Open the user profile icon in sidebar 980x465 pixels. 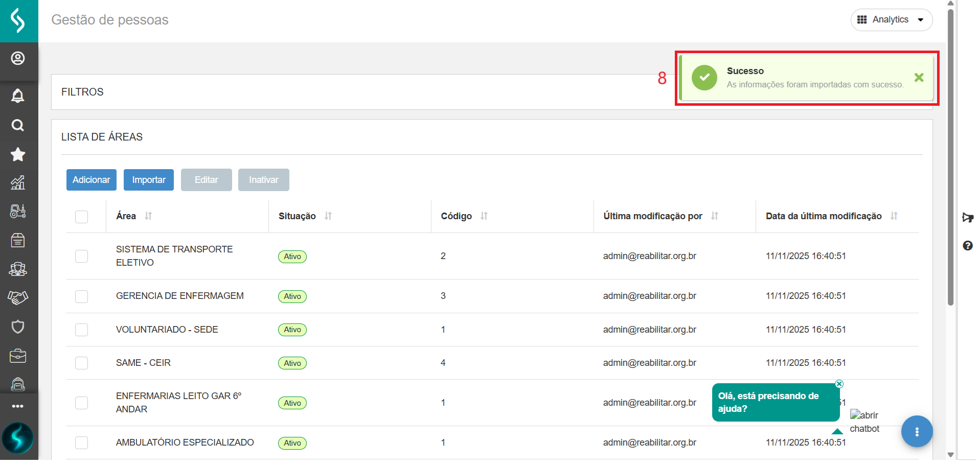pyautogui.click(x=18, y=58)
